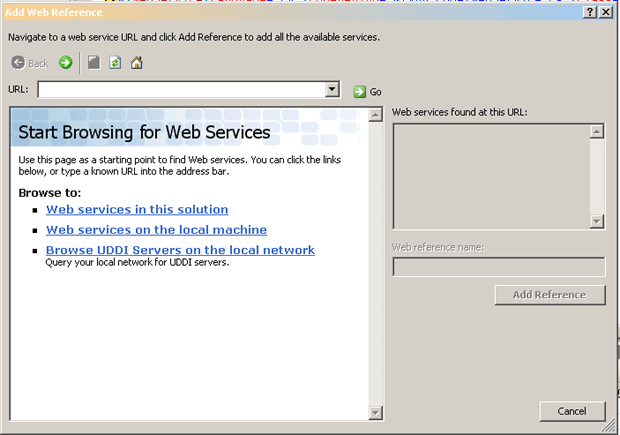Screen dimensions: 620x435
Task: Click browser pane scroll down arrow
Action: click(x=375, y=413)
